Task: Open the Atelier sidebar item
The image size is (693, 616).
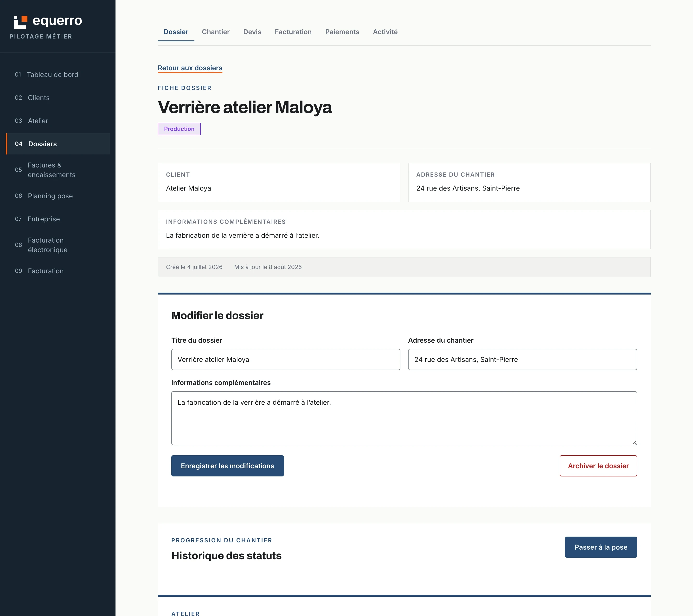Action: click(x=58, y=121)
